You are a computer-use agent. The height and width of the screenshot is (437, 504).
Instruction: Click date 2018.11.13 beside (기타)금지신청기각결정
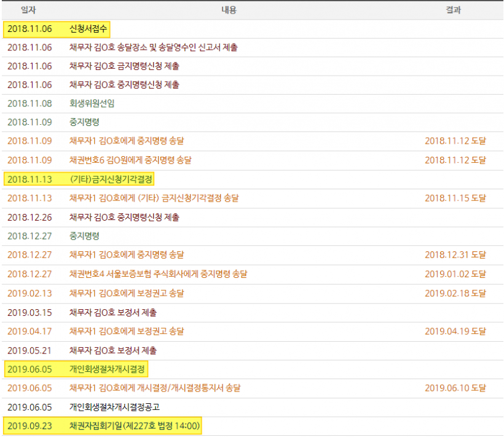pyautogui.click(x=30, y=179)
